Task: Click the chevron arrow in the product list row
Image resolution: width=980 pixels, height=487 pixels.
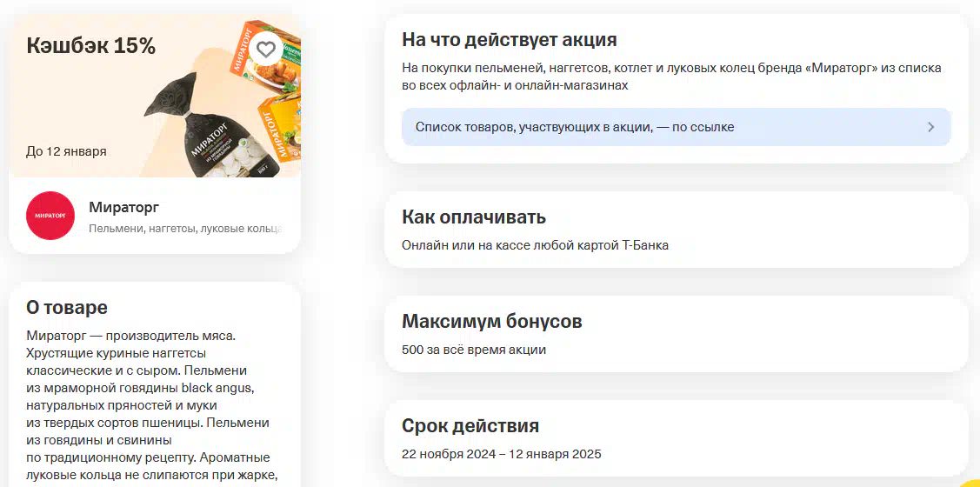Action: (930, 127)
